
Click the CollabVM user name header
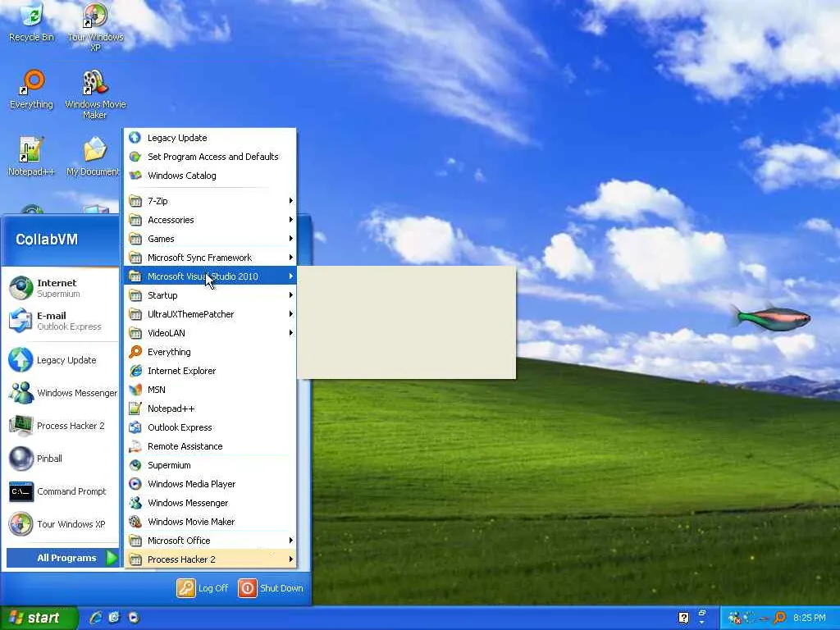[47, 240]
